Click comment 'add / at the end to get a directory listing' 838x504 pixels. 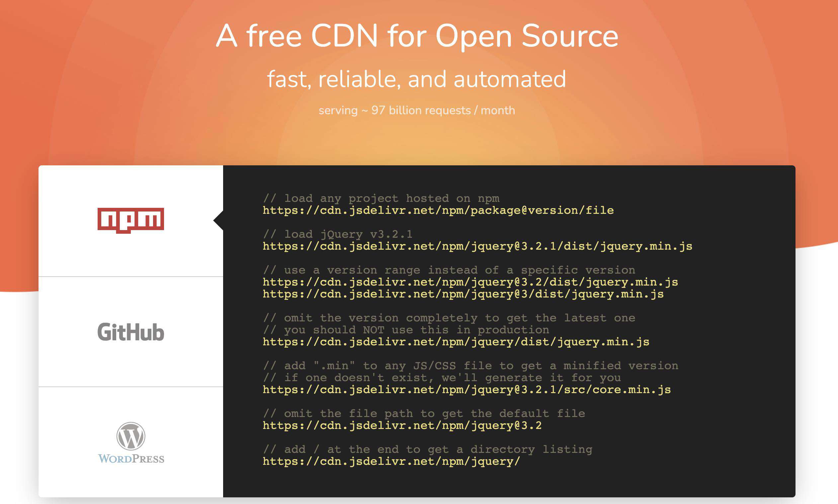428,449
